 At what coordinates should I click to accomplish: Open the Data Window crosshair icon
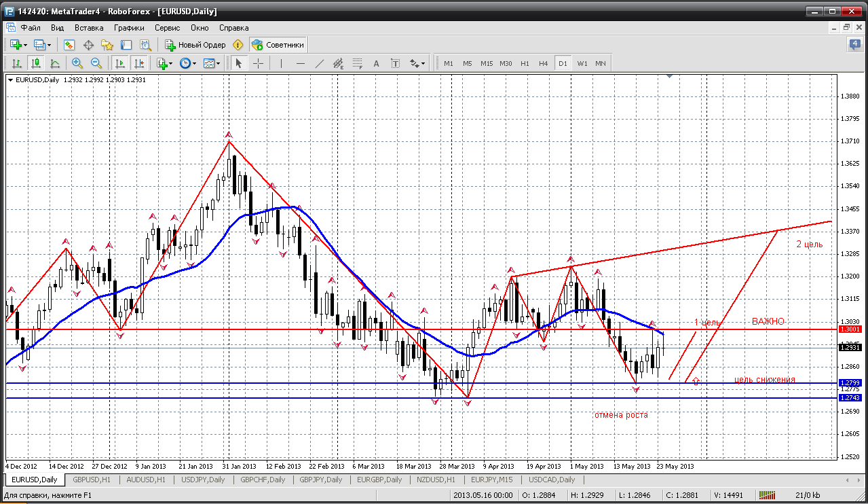pyautogui.click(x=88, y=45)
